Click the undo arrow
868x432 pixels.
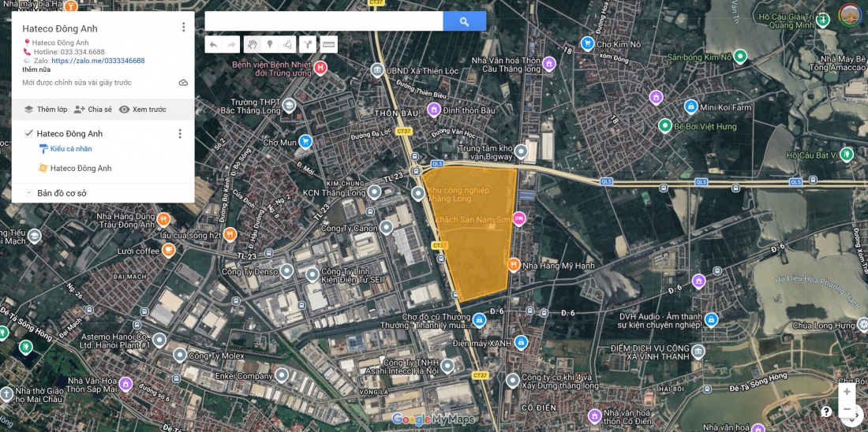(x=213, y=44)
